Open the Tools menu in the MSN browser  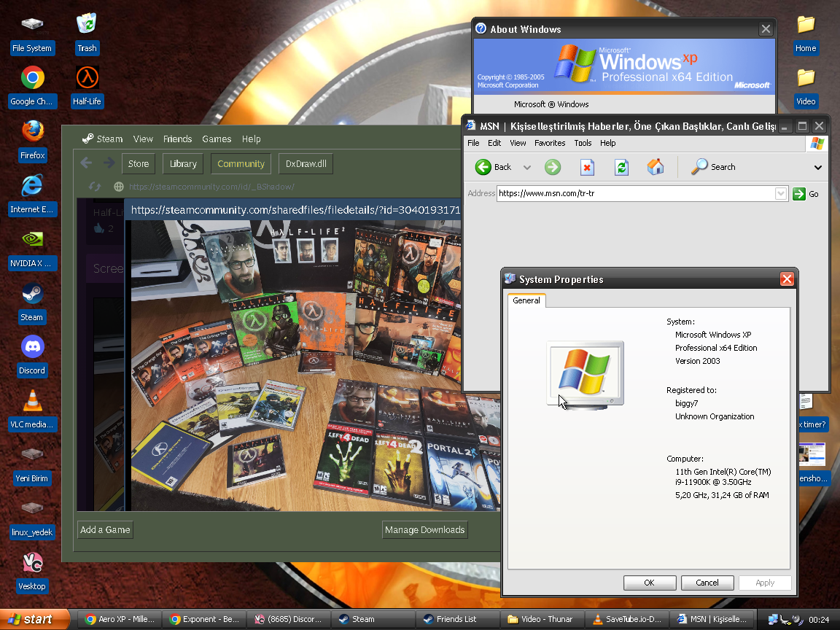[583, 143]
